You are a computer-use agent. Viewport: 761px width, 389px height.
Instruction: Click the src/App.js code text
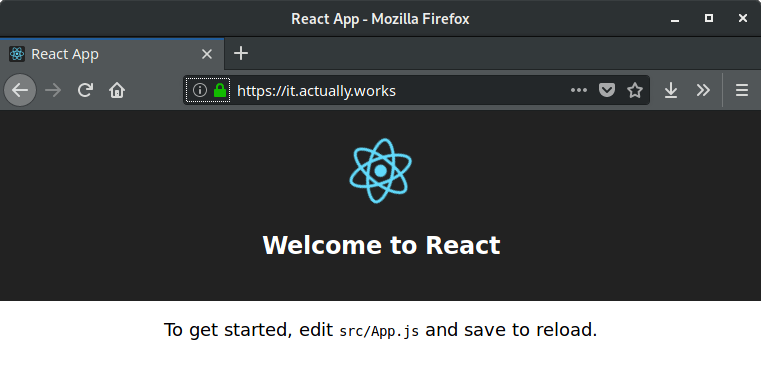coord(379,331)
